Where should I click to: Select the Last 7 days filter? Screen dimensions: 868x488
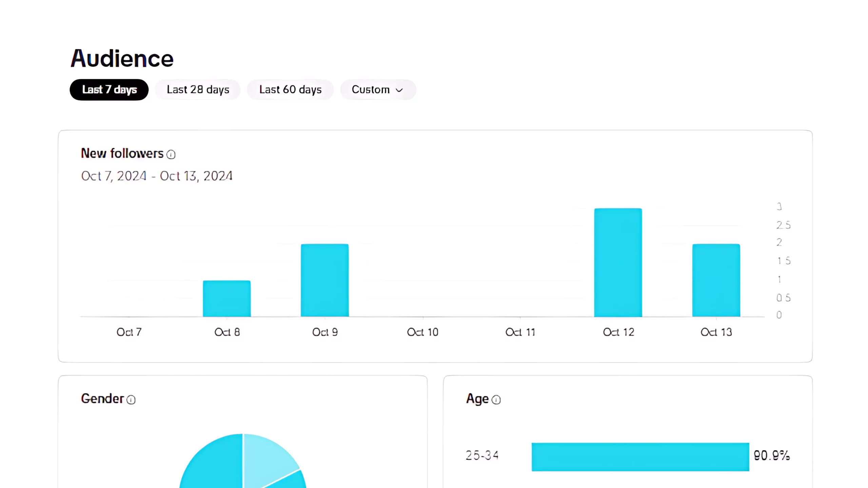pyautogui.click(x=109, y=90)
